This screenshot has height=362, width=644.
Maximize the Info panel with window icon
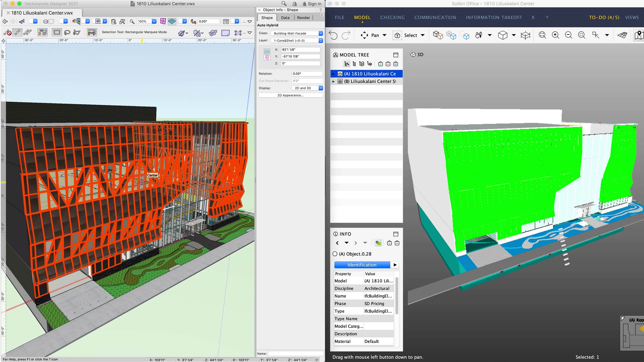(396, 234)
